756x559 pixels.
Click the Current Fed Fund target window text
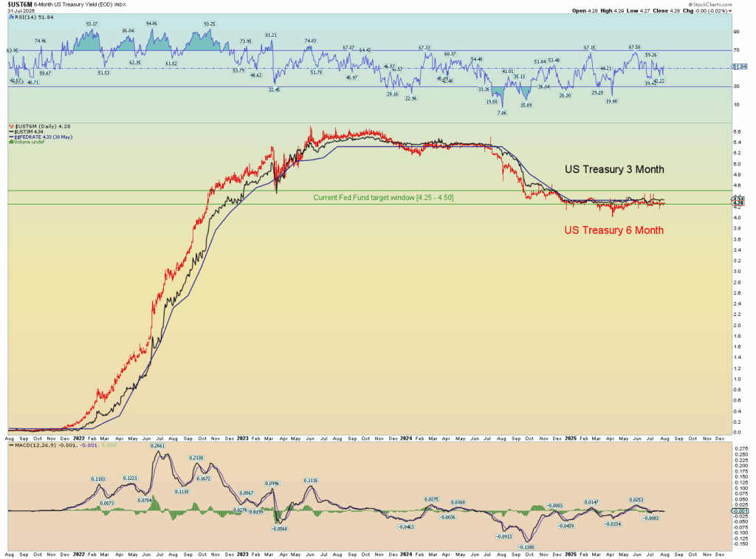[x=383, y=198]
